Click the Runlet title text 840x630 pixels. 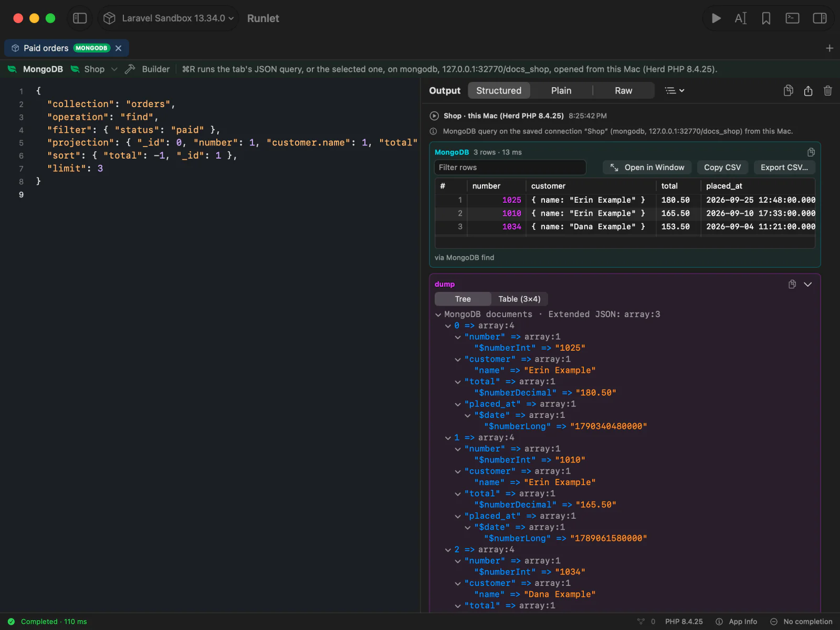tap(263, 18)
